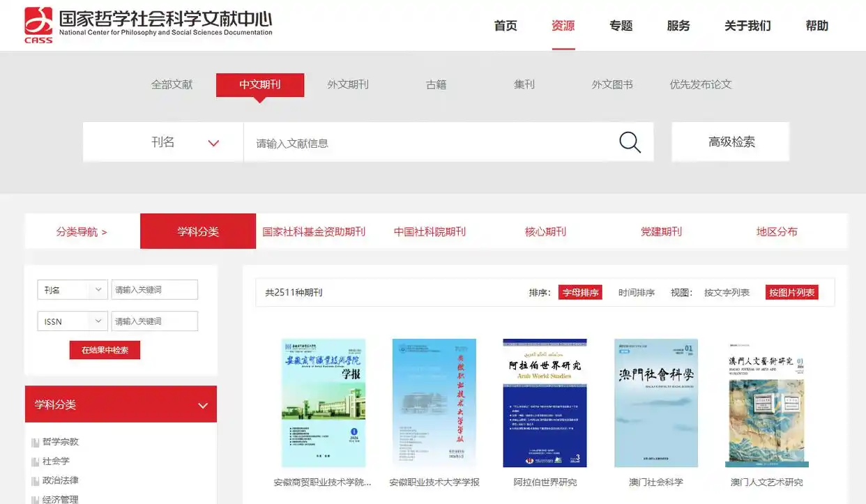Open 安徽职业技术大学学报 cover thumbnail
This screenshot has width=866, height=504.
click(434, 403)
